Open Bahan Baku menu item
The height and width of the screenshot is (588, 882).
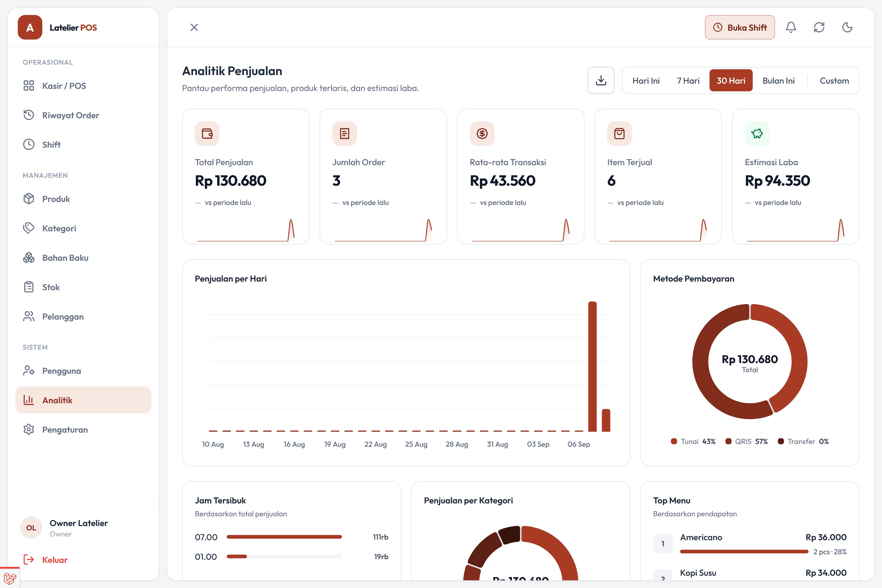point(83,258)
